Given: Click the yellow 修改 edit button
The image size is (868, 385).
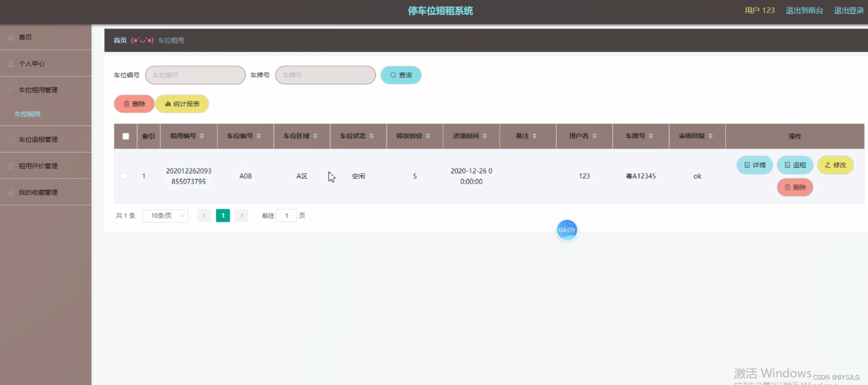Looking at the screenshot, I should 835,165.
